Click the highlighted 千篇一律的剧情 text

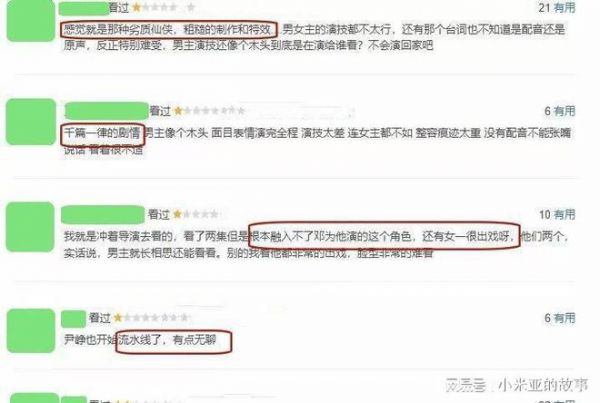(103, 134)
